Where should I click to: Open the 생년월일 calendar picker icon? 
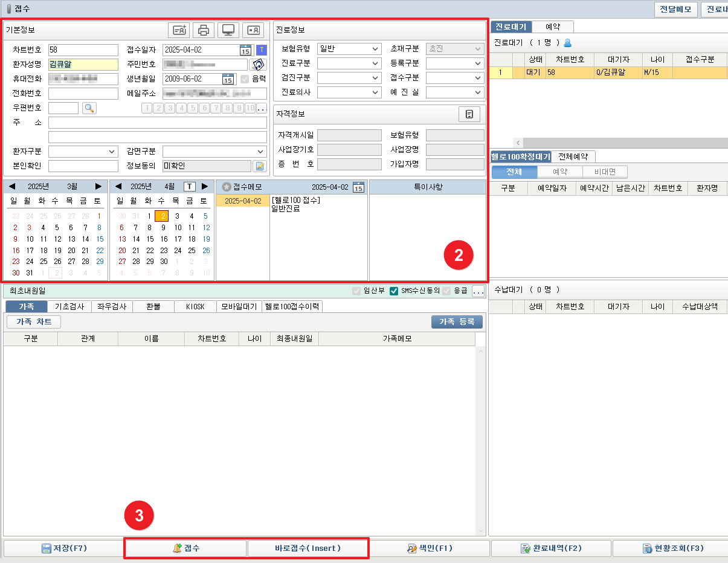click(228, 79)
